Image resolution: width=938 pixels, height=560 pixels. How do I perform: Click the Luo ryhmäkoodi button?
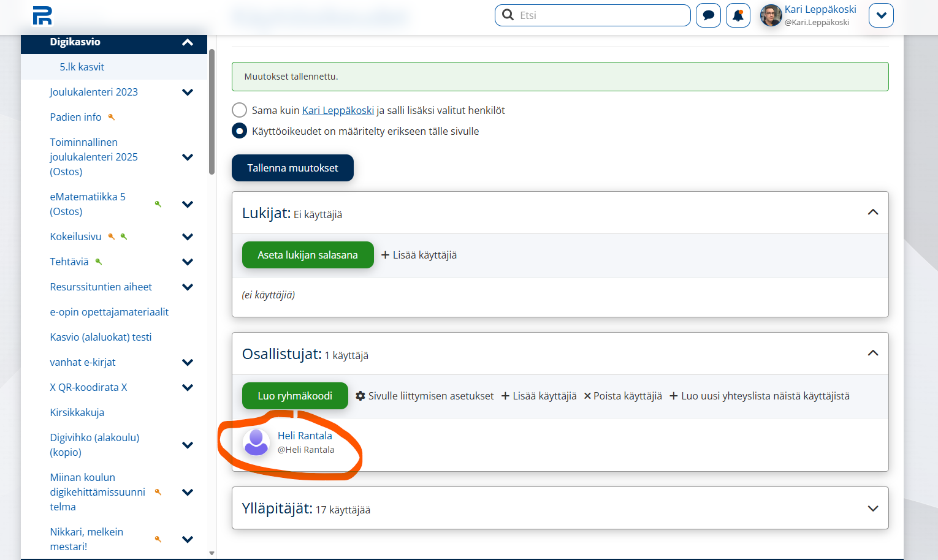[x=295, y=396]
